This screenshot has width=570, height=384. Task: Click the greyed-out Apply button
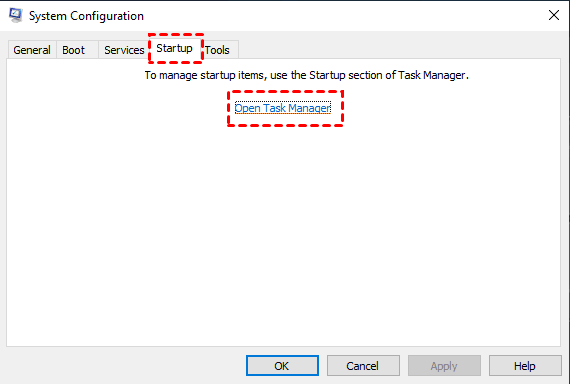(x=444, y=365)
